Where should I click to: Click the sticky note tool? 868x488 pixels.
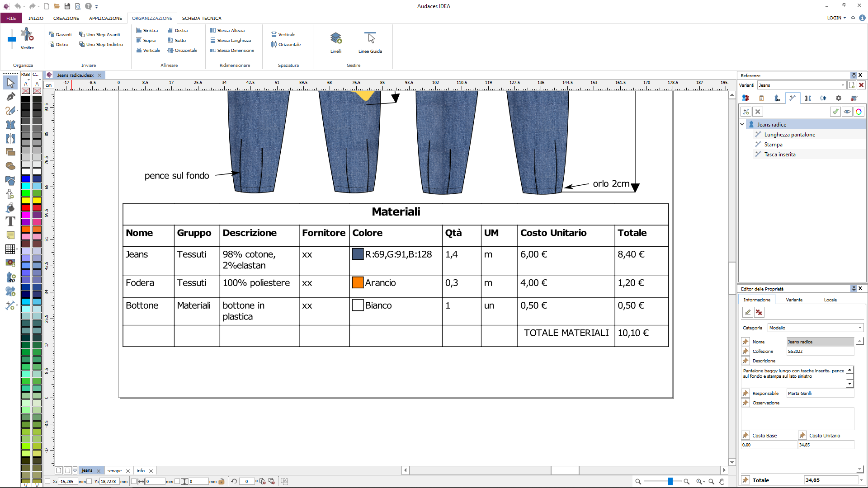[10, 235]
